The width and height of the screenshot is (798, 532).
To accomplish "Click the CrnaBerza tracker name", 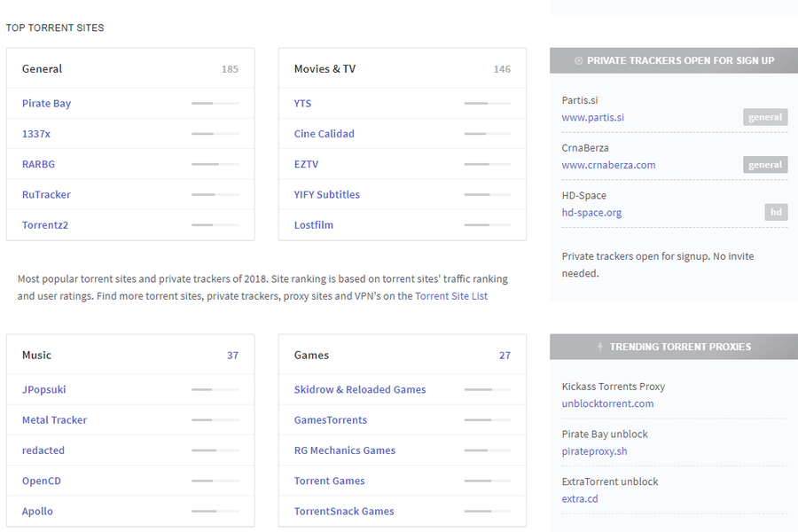I will click(x=585, y=148).
